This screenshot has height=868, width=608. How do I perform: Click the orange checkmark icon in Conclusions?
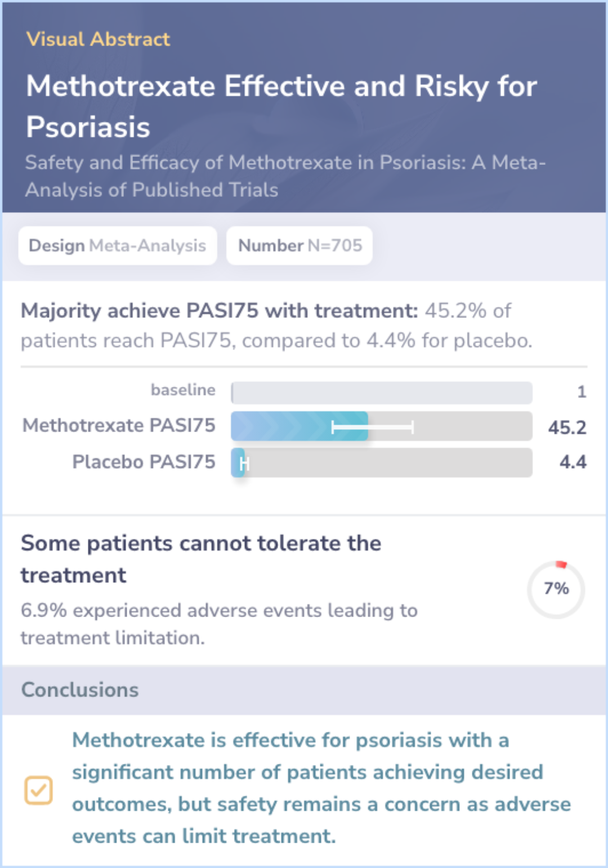point(38,790)
